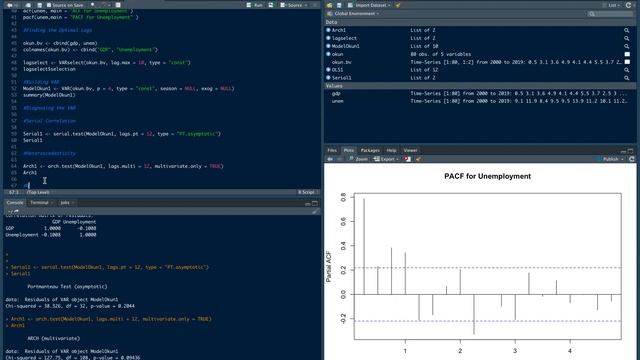The image size is (640, 360).
Task: Refresh the current plot
Action: (631, 159)
